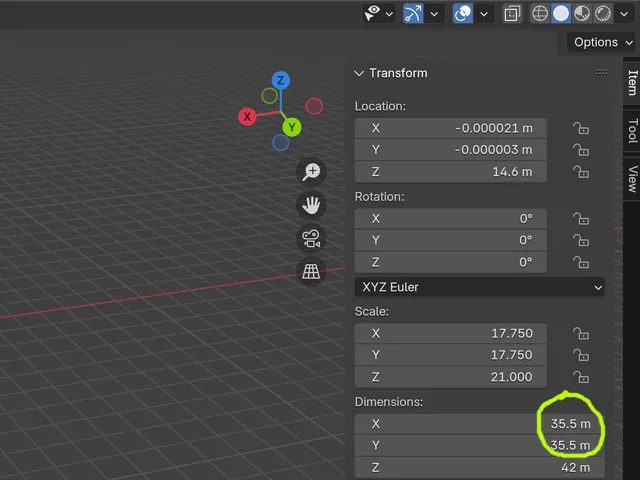640x480 pixels.
Task: Click the negative X axis gizmo circle
Action: pyautogui.click(x=314, y=106)
